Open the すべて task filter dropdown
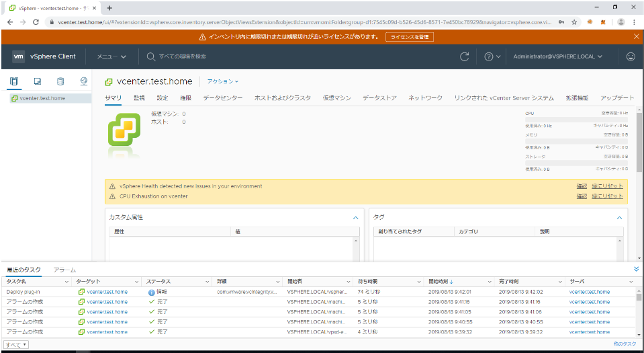Screen dimensions: 644x353 pyautogui.click(x=16, y=345)
